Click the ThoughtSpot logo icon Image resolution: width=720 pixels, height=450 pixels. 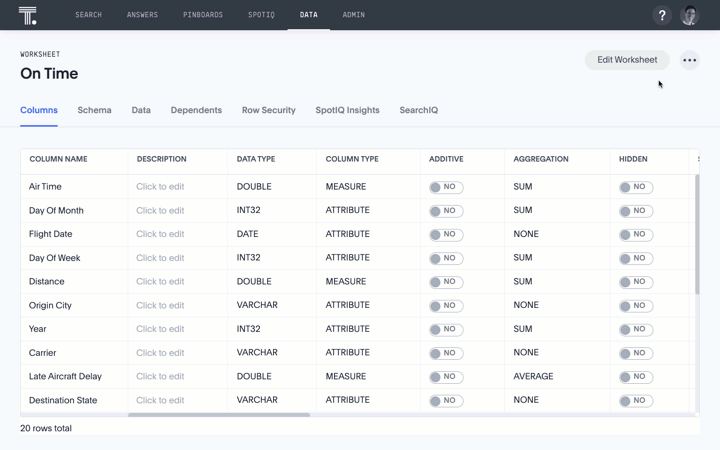click(x=28, y=16)
